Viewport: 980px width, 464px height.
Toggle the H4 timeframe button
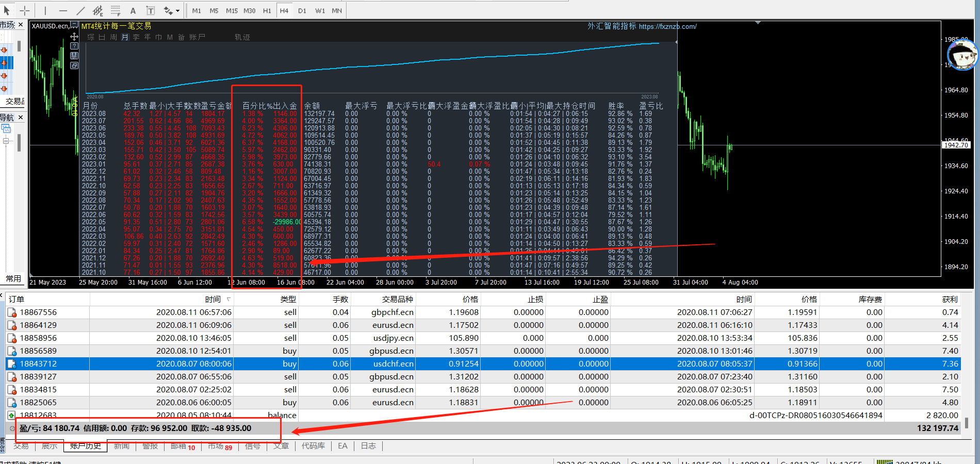pos(284,10)
